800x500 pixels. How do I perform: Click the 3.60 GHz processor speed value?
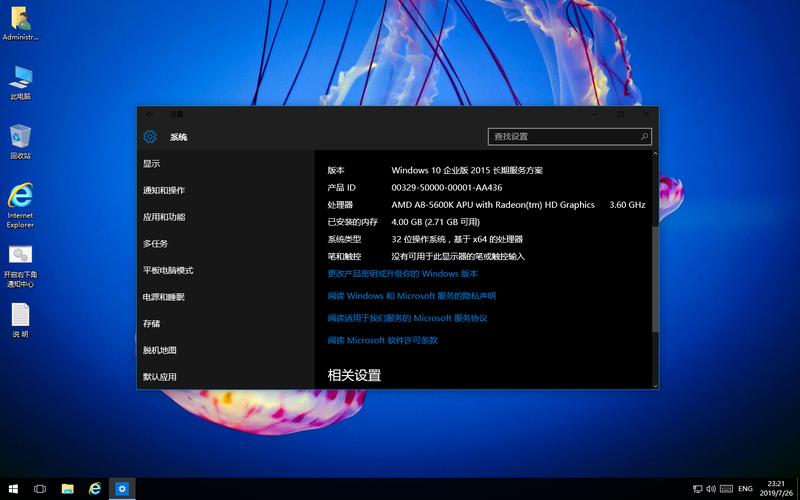627,205
